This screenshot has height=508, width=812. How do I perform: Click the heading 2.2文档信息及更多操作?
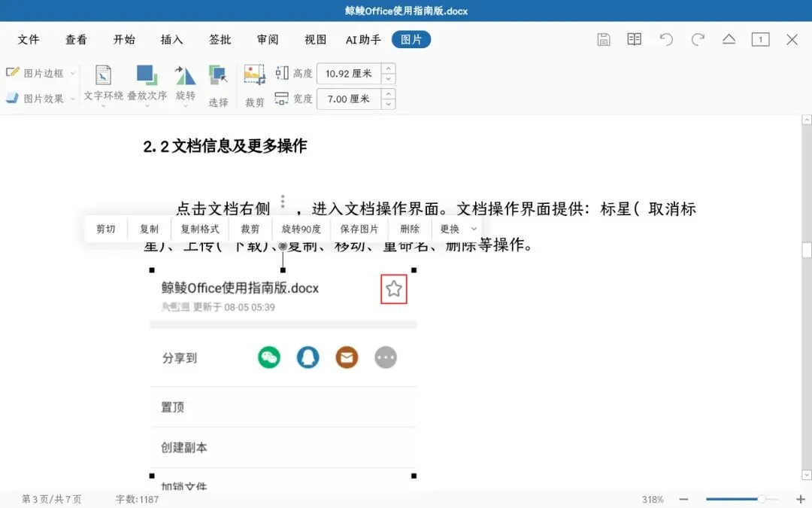[x=226, y=146]
